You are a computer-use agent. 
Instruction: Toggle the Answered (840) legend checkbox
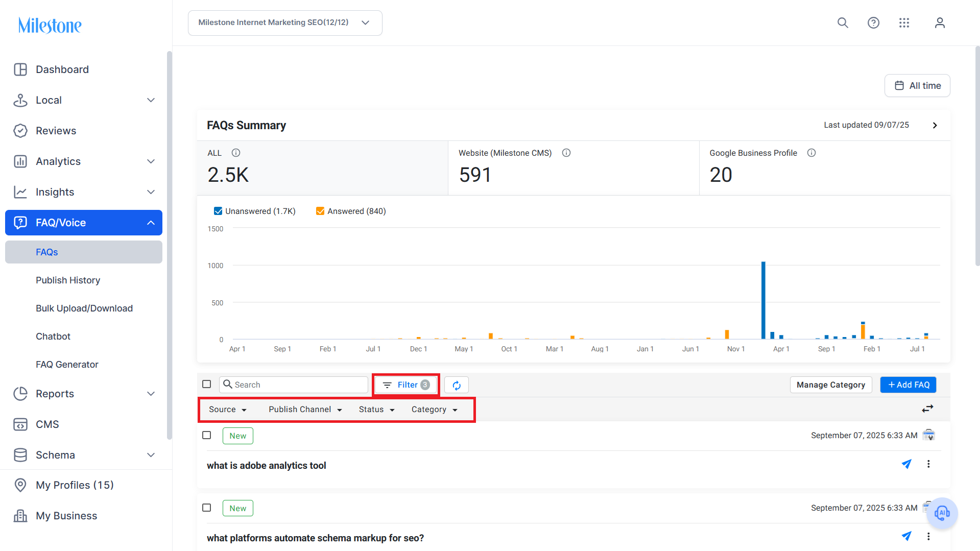[320, 211]
